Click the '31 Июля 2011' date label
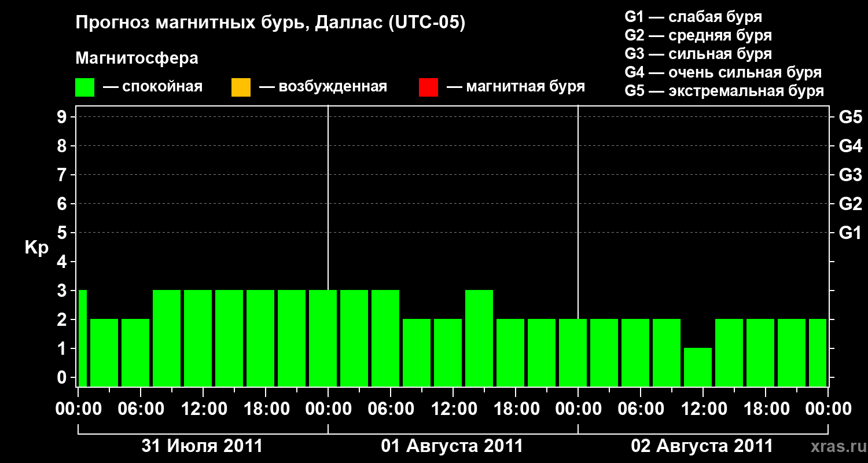The image size is (868, 463). tap(202, 446)
